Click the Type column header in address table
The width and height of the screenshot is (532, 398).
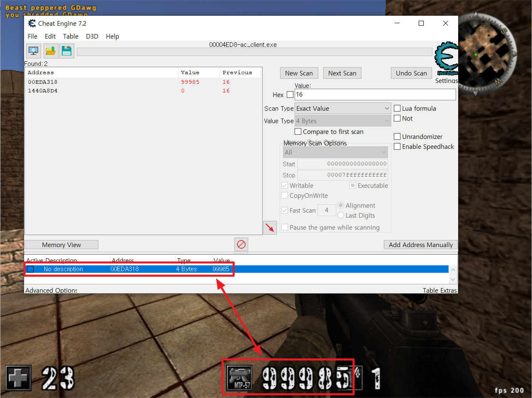184,260
